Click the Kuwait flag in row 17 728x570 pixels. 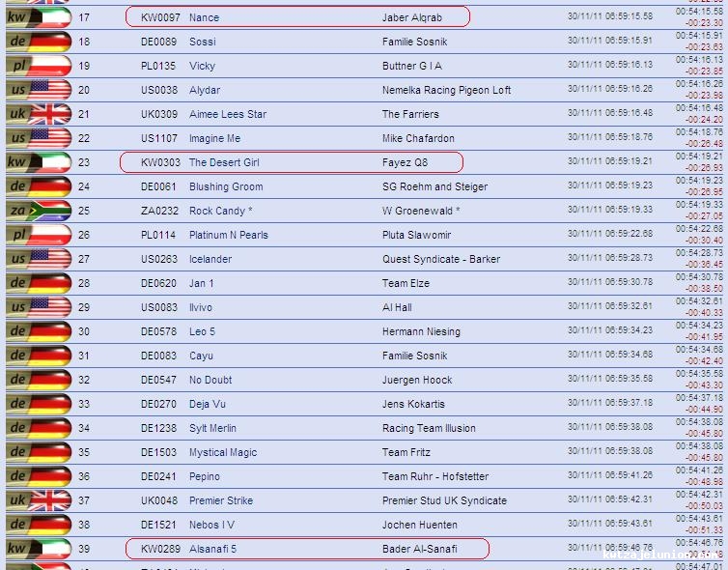coord(39,17)
